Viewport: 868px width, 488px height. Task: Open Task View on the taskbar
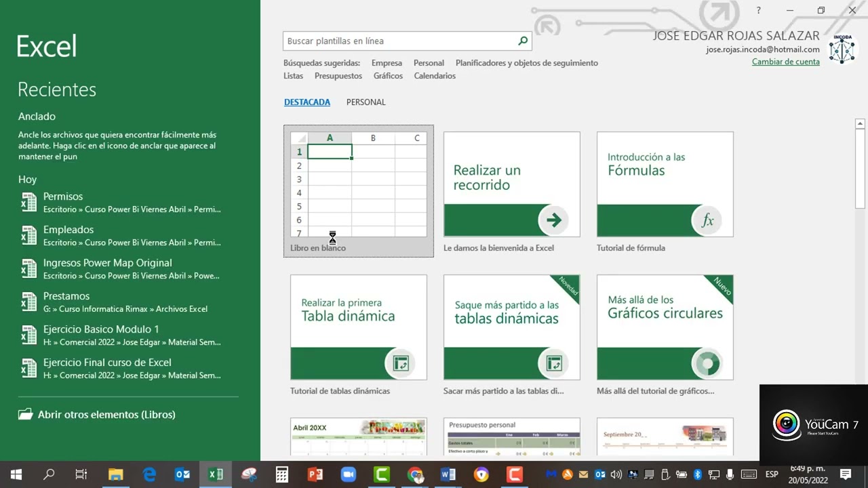[x=81, y=474]
